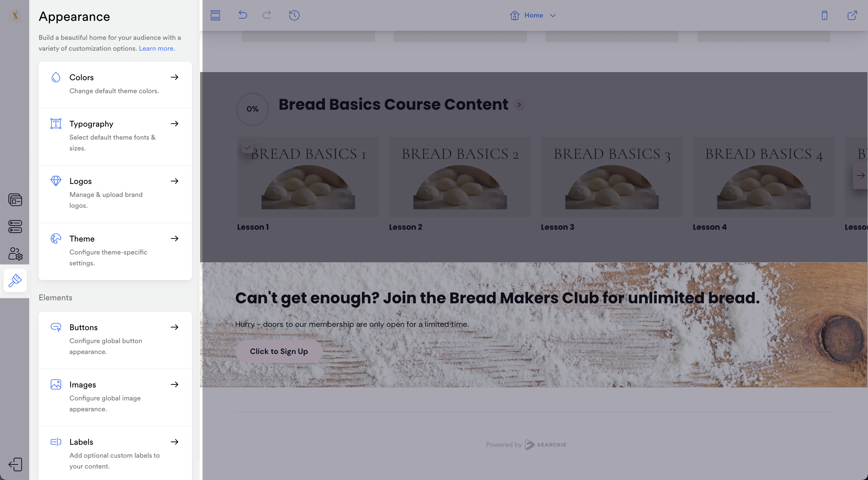Screen dimensions: 868x480
Task: Click the undo arrow icon
Action: pyautogui.click(x=243, y=15)
